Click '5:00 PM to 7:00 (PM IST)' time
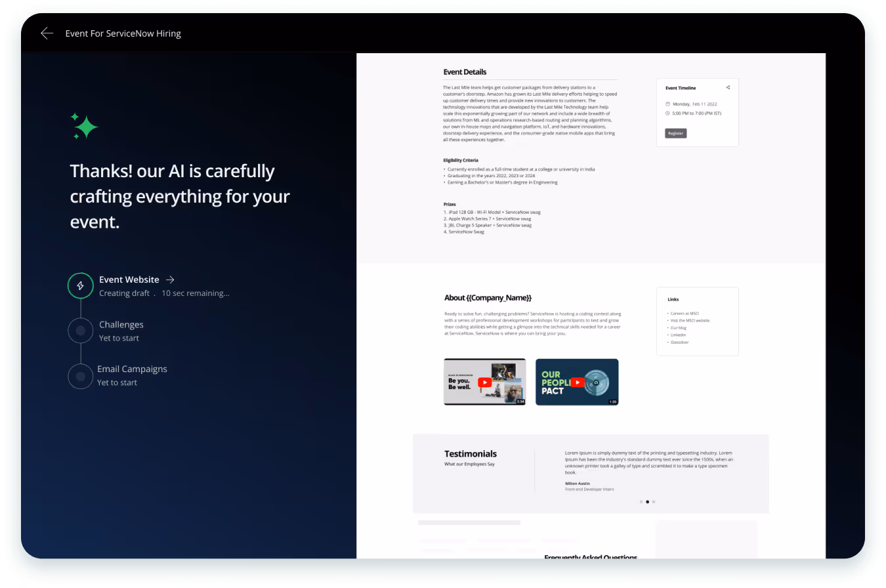886x588 pixels. click(697, 113)
